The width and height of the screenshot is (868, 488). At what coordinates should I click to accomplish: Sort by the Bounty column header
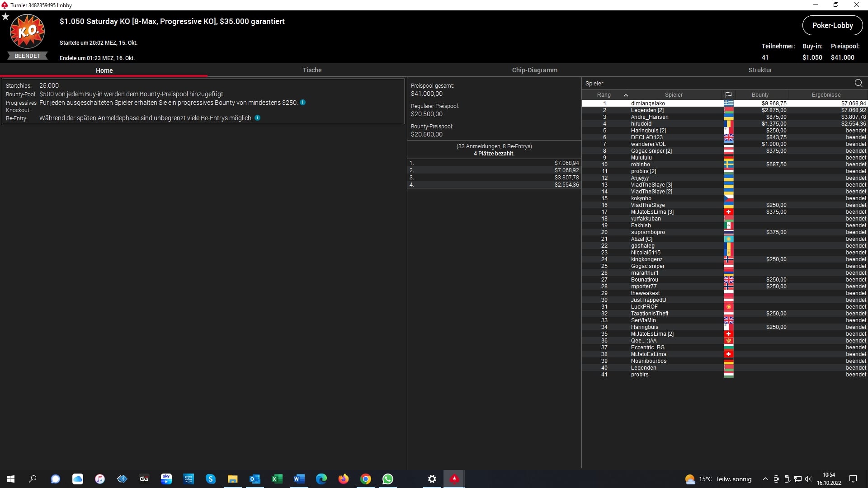click(x=760, y=95)
